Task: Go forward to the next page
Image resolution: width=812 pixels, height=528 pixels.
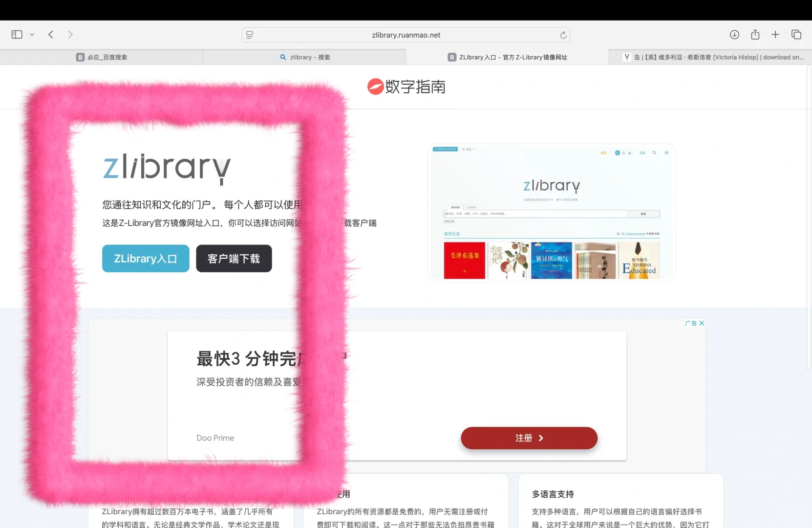Action: click(x=70, y=35)
